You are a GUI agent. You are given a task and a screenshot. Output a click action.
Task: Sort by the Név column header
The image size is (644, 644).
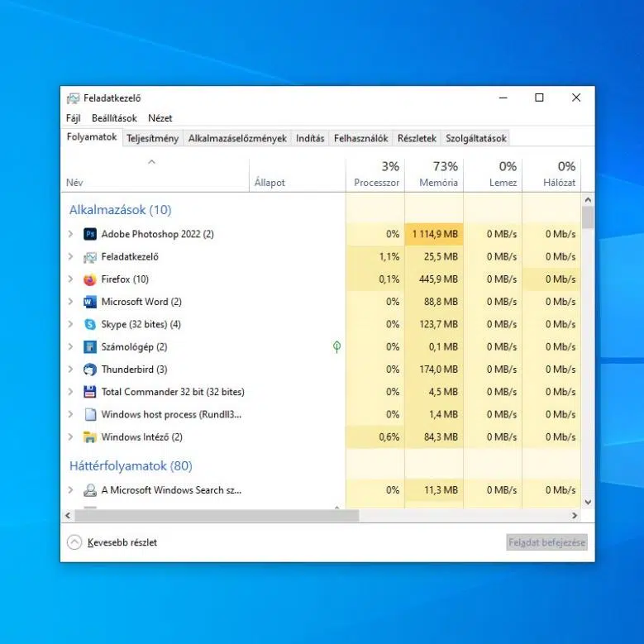point(155,175)
